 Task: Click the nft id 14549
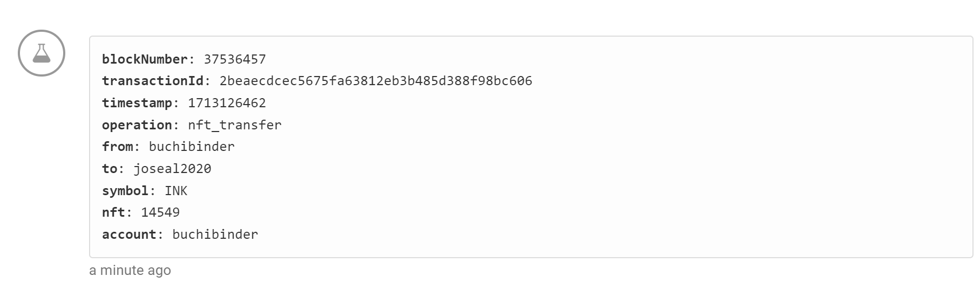(x=160, y=212)
